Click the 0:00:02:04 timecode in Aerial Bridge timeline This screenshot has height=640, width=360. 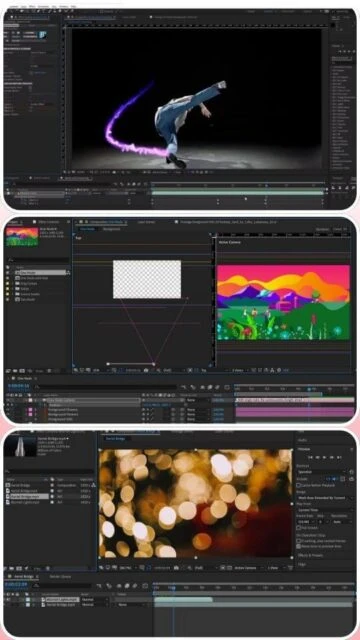[16, 584]
